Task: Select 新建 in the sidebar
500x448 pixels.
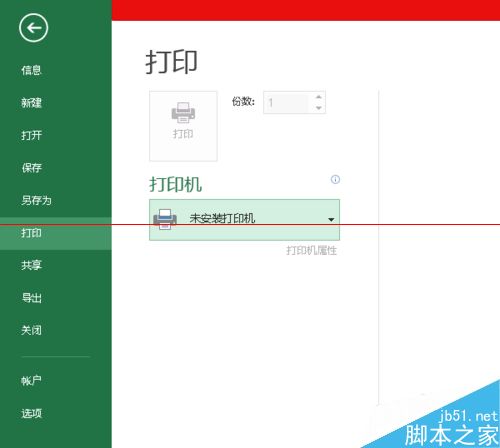Action: coord(31,103)
